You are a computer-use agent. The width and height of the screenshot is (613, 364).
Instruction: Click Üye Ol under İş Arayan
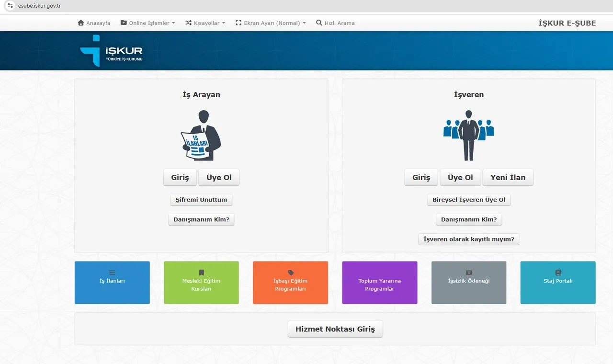coord(219,177)
